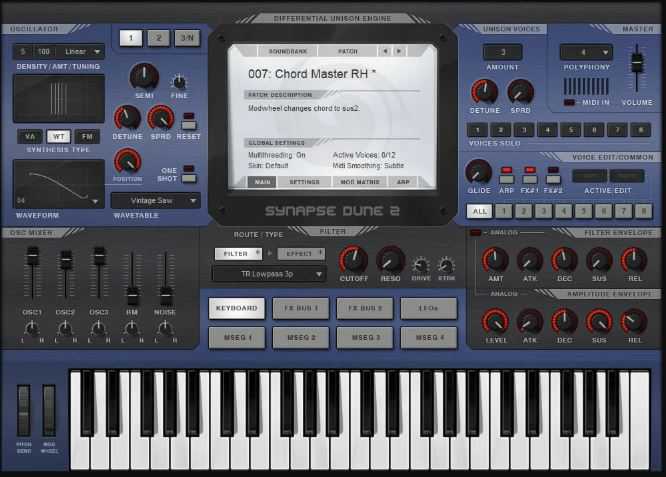Open the EFFECT route dropdown

tap(301, 254)
